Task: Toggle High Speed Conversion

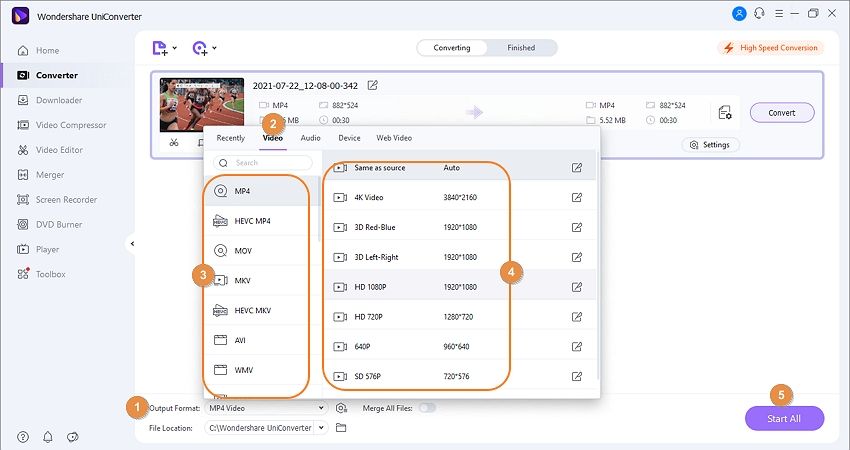Action: click(770, 48)
